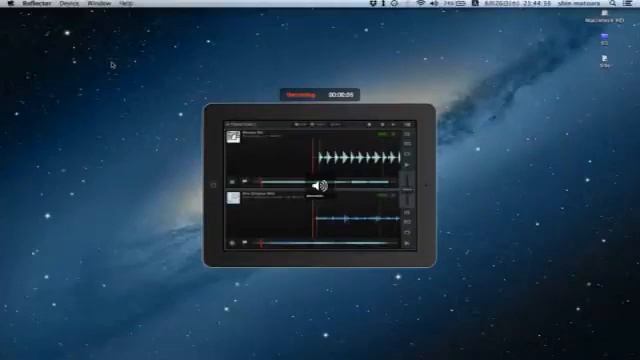Click the crossfader between the decks
This screenshot has width=640, height=360.
coord(407,189)
